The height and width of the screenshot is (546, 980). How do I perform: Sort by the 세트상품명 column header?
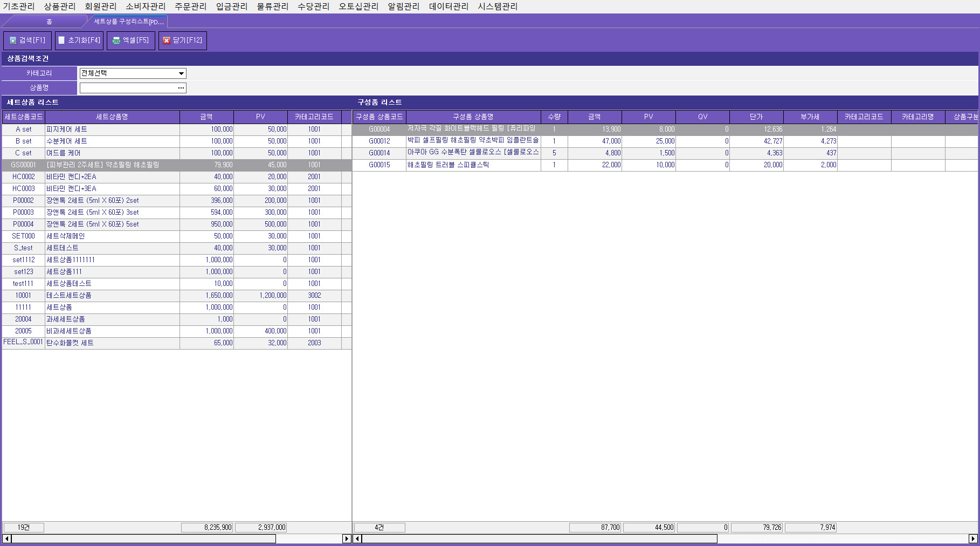click(x=112, y=117)
